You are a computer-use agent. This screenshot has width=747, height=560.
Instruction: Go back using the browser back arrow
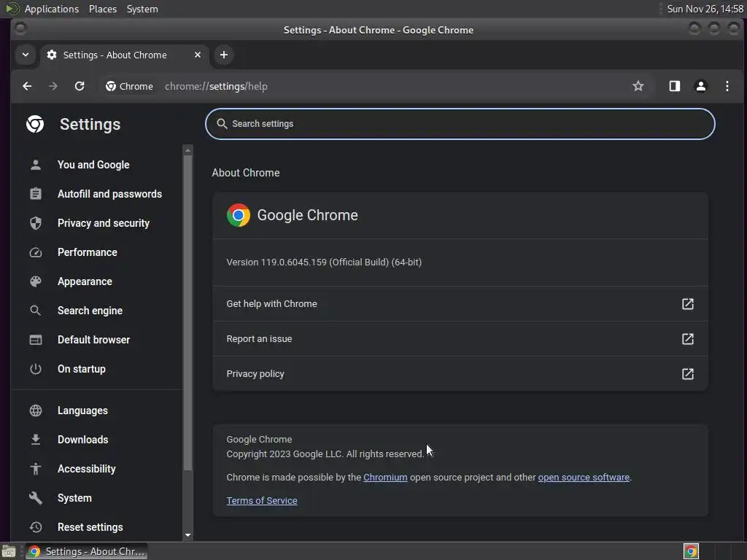coord(27,86)
